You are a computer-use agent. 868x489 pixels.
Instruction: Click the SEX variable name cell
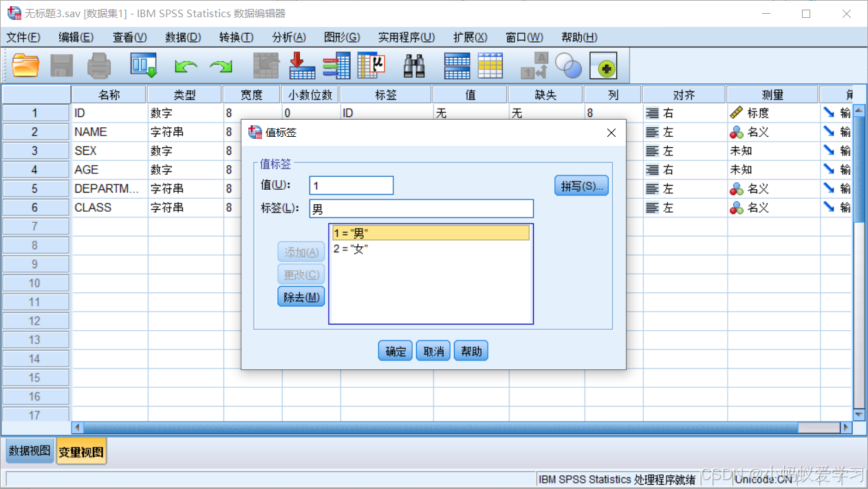[x=109, y=151]
